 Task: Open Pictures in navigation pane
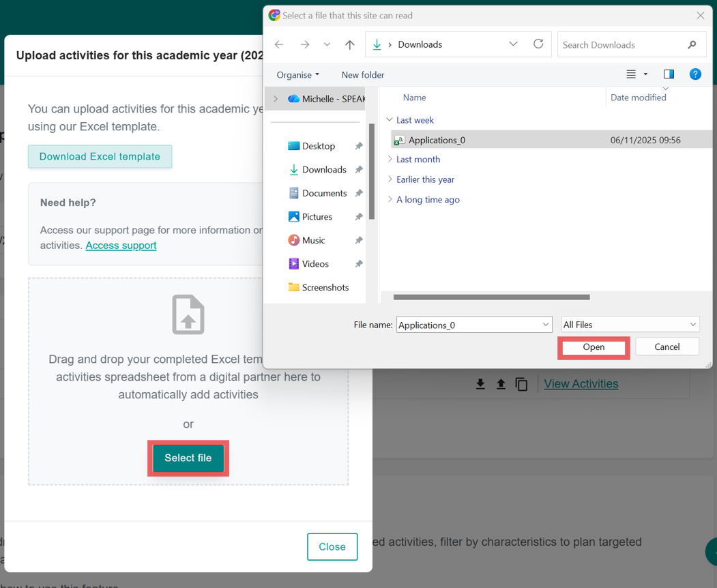pos(310,217)
